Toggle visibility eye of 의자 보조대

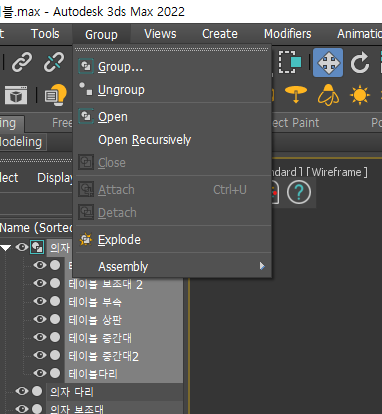point(22,409)
